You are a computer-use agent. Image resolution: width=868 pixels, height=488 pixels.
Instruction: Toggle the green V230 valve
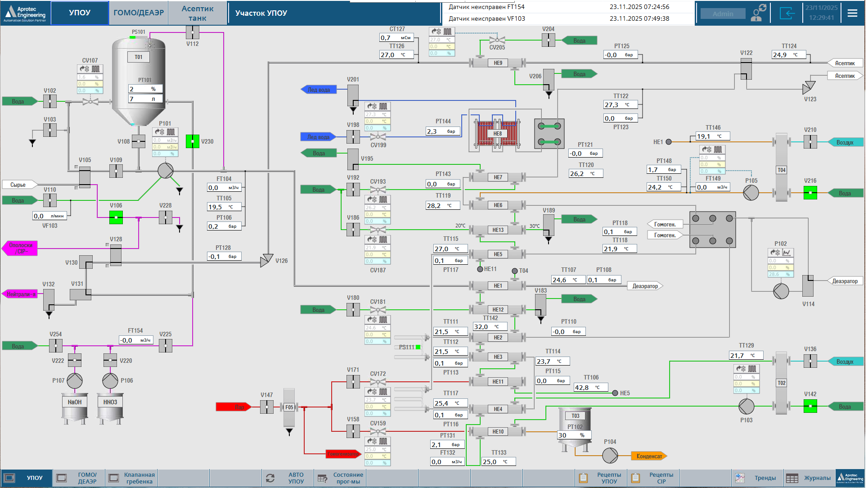point(193,141)
